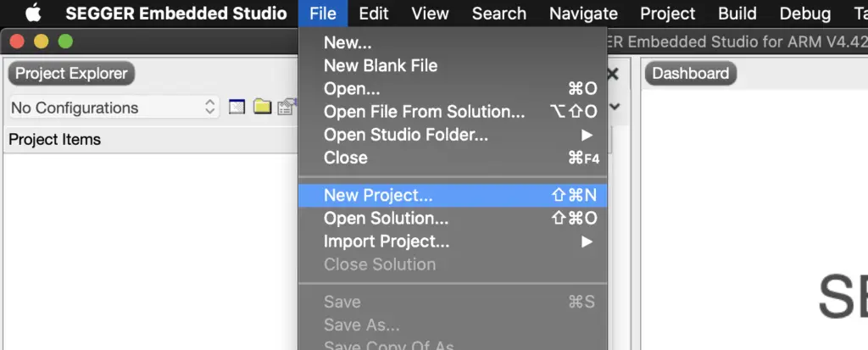
Task: Click the Project Explorer panel button
Action: click(x=71, y=74)
